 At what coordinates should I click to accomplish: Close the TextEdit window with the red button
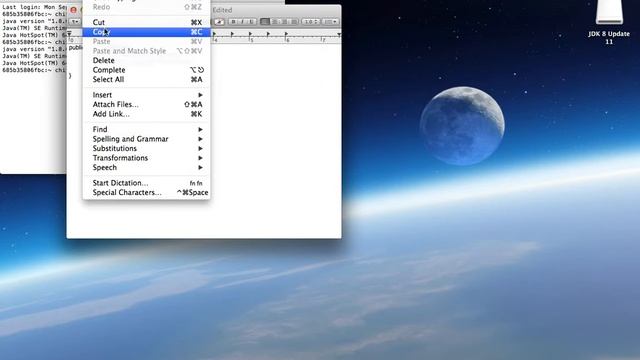point(73,10)
